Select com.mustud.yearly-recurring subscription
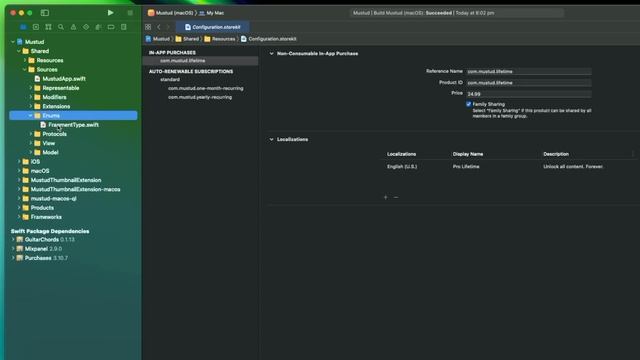This screenshot has width=640, height=360. click(200, 97)
